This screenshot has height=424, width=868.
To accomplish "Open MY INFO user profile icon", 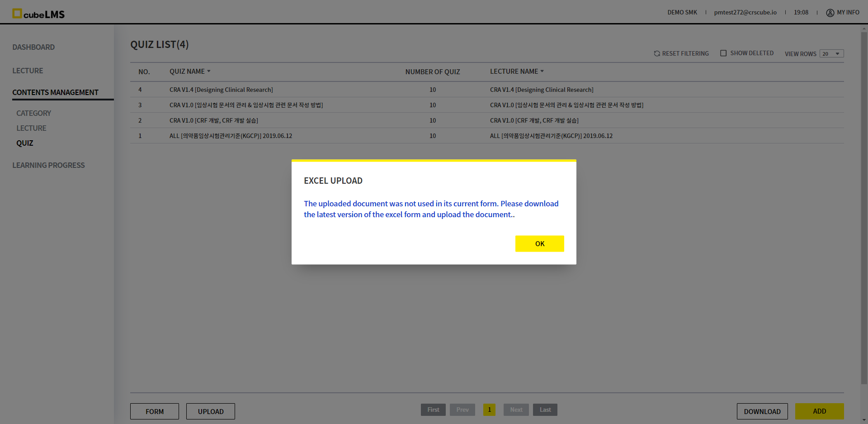I will [830, 13].
